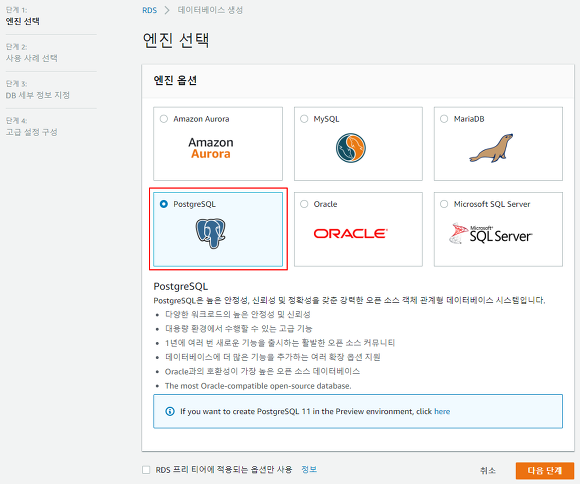580x484 pixels.
Task: Select the MariaDB radio button
Action: [x=444, y=119]
